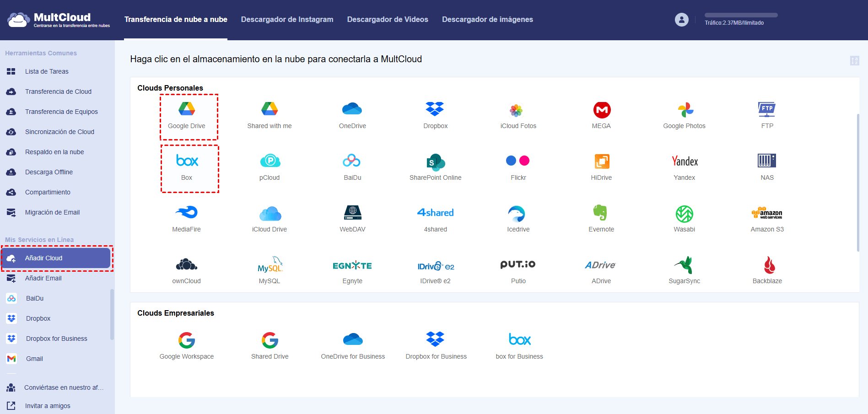Image resolution: width=868 pixels, height=414 pixels.
Task: Connect OneDrive for Business
Action: (x=353, y=346)
